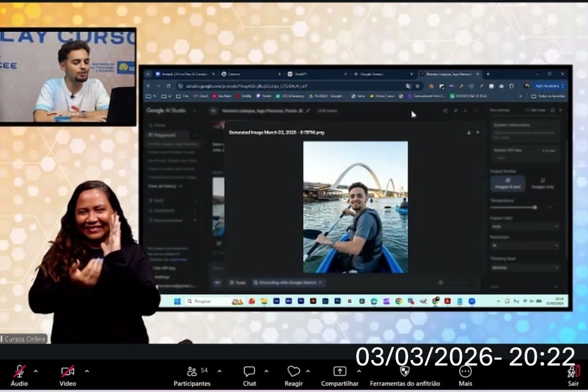The width and height of the screenshot is (588, 392).
Task: Open Premiere Pro from shared taskbar
Action: pyautogui.click(x=301, y=301)
